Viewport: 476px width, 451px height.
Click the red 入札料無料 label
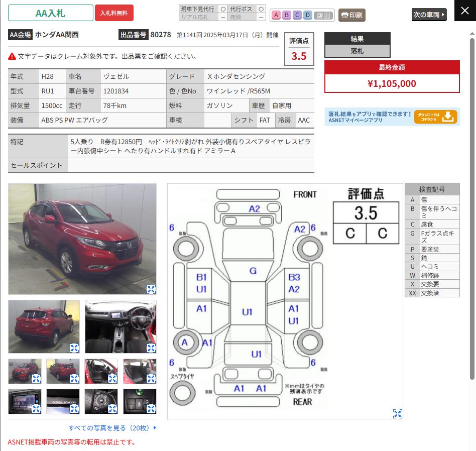pos(114,13)
